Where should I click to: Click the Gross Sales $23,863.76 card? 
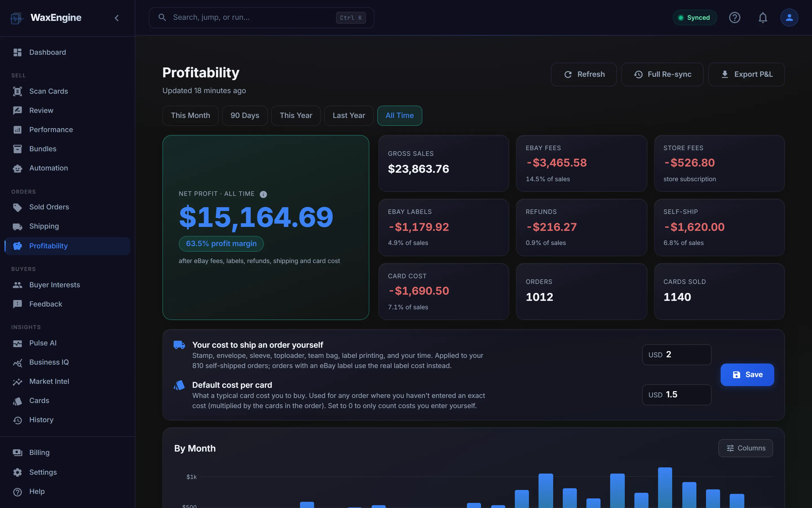[443, 164]
